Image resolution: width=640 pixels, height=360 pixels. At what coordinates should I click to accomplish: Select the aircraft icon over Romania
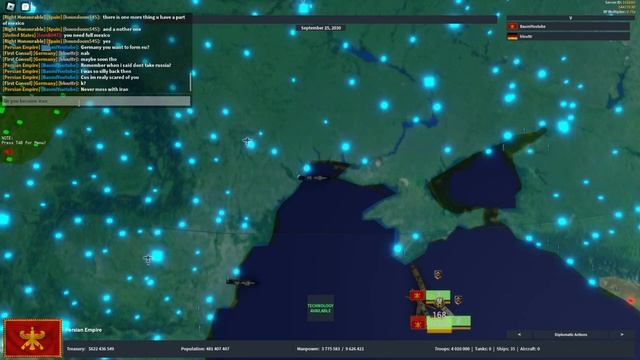(148, 259)
